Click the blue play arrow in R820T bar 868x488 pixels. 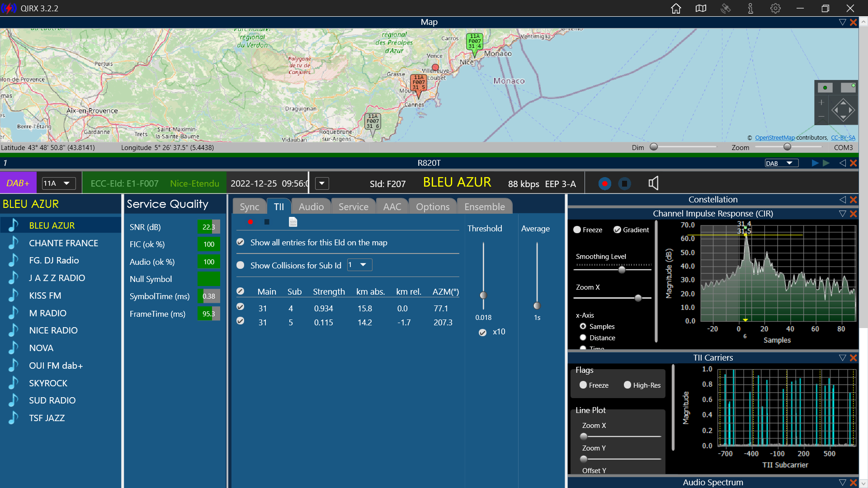(x=815, y=163)
